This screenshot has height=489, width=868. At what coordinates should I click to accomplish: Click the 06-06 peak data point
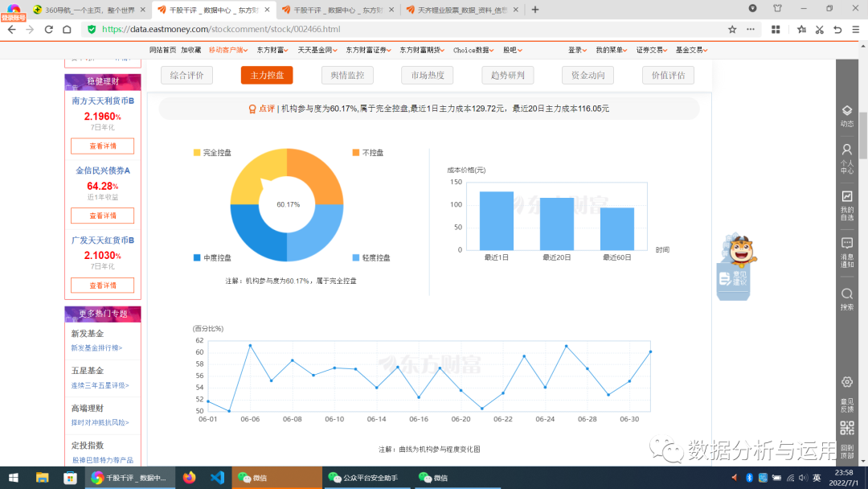pos(250,346)
